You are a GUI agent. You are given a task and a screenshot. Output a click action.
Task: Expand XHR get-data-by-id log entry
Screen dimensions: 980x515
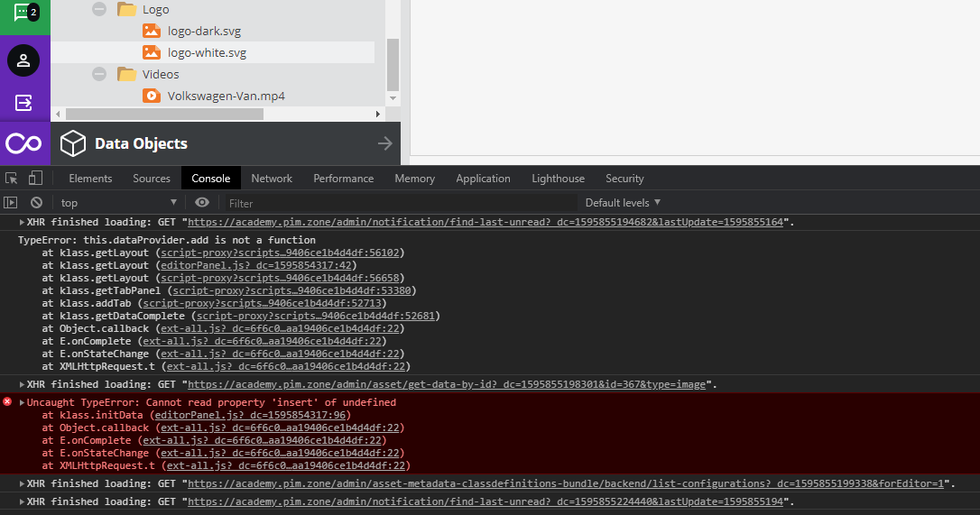22,384
